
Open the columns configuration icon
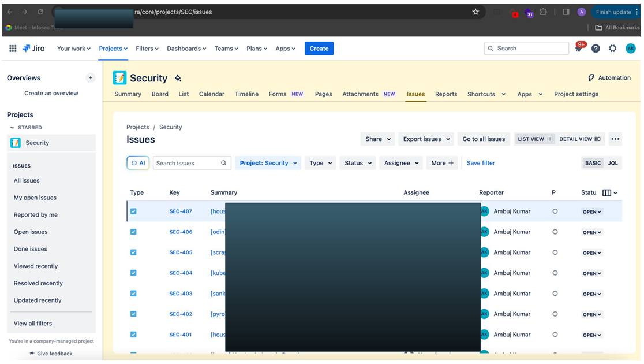pos(609,192)
